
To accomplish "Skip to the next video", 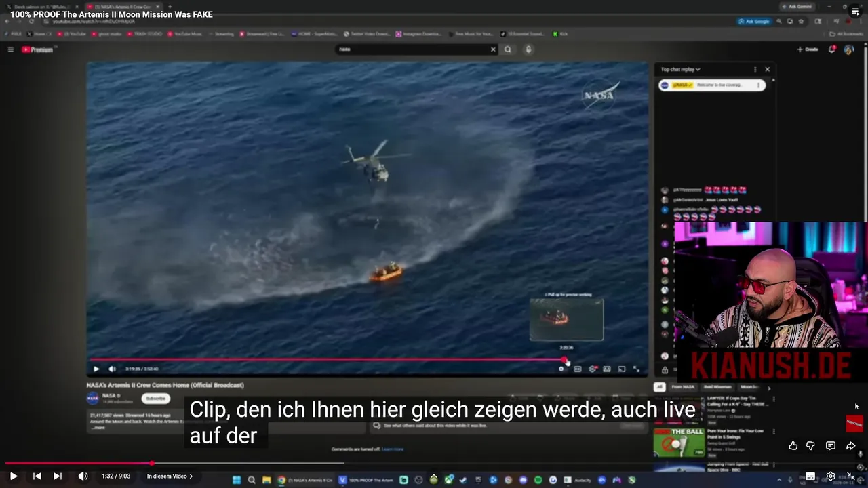I will point(58,476).
